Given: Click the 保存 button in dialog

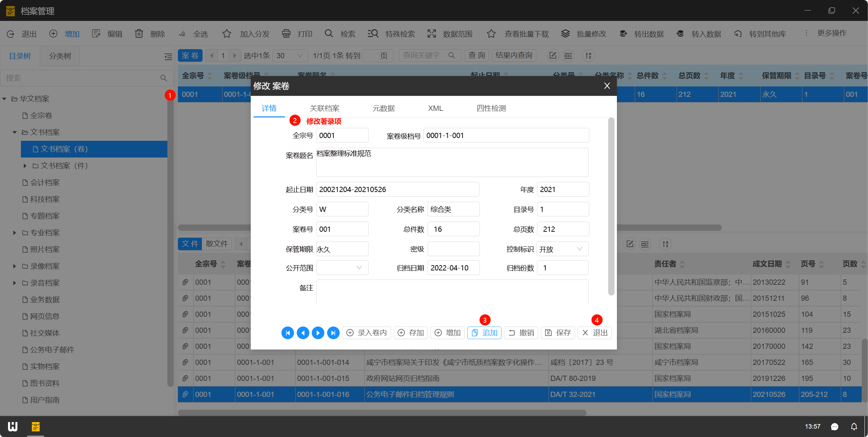Looking at the screenshot, I should coord(558,333).
